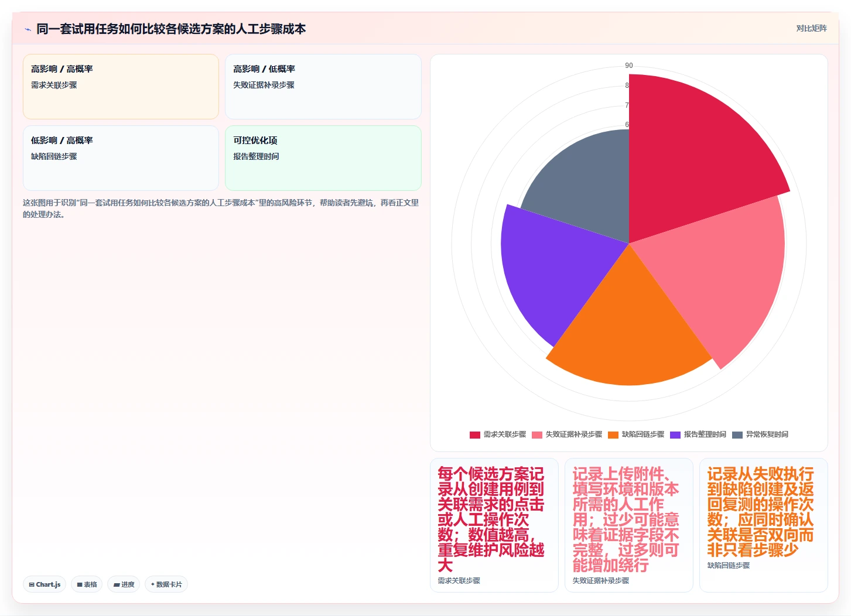This screenshot has height=616, width=851.
Task: Open the data card captioned 缺陷回链步骤
Action: tap(764, 525)
